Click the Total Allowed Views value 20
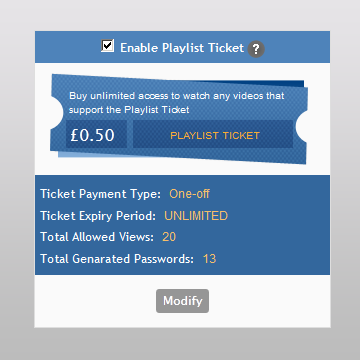Screen dimensions: 360x360 click(x=169, y=237)
